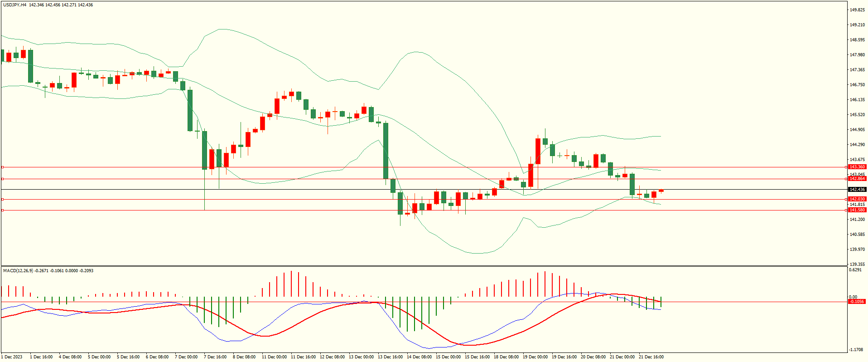The image size is (868, 362).
Task: Click the 139.970 price scale label
Action: point(857,249)
